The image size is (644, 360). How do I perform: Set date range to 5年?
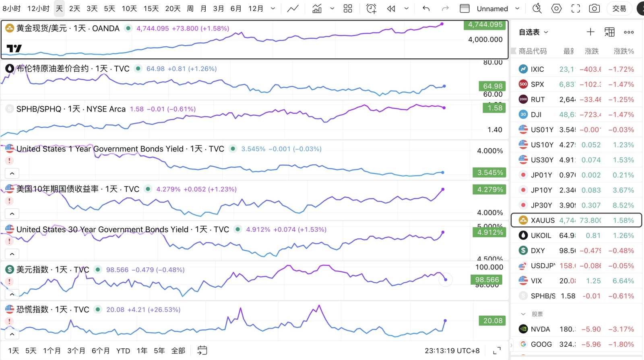pyautogui.click(x=159, y=351)
